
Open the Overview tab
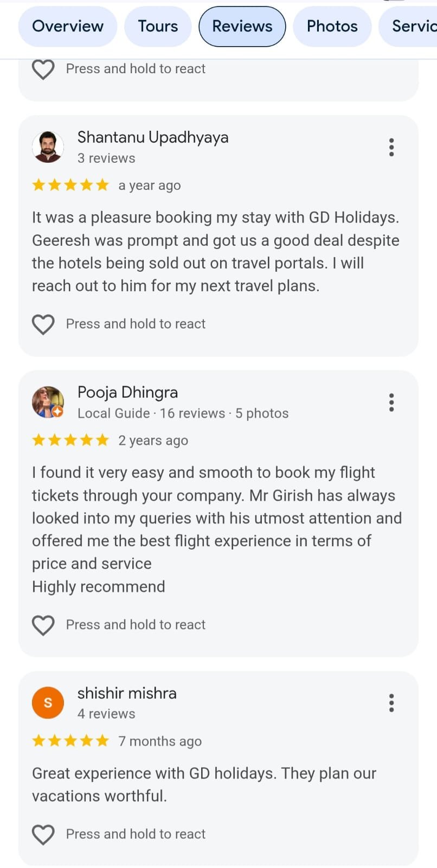(68, 26)
